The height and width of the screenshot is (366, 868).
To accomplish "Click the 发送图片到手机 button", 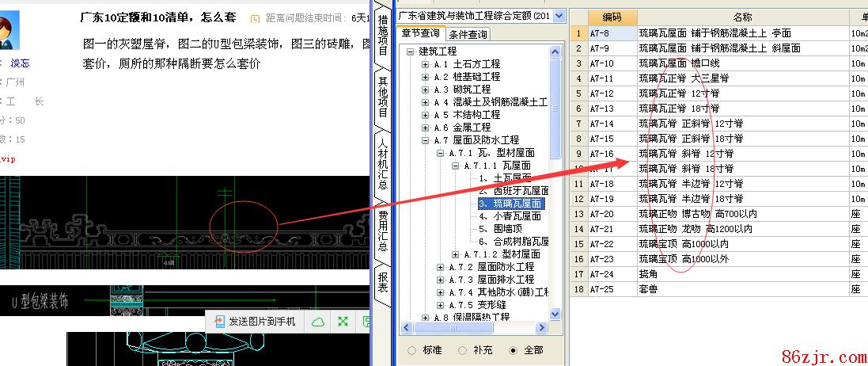I will point(261,322).
